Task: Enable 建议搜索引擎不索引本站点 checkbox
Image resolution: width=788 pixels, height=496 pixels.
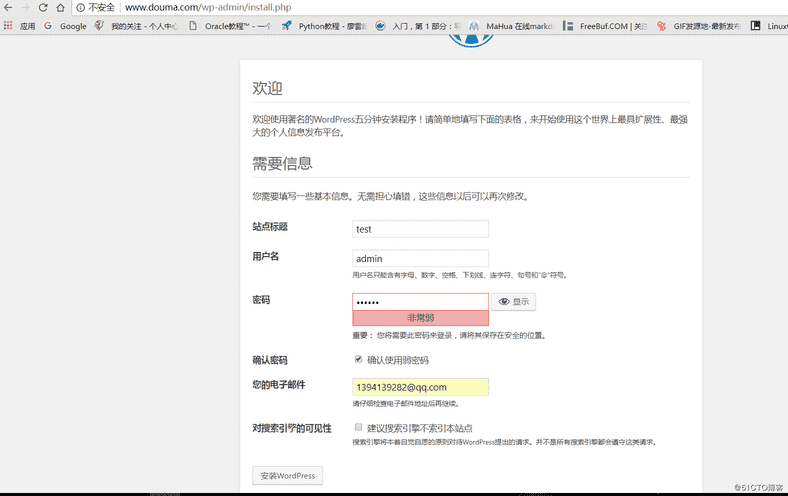Action: (358, 427)
